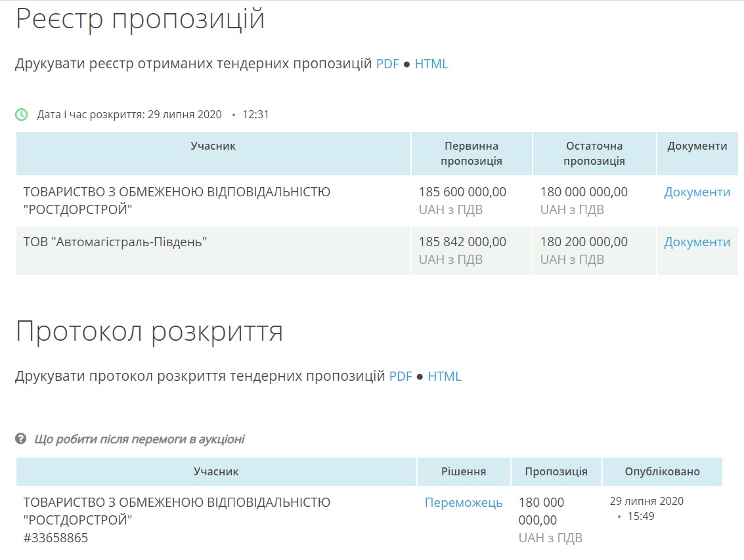Viewport: 744px width, 560px height.
Task: Click the Первинна пропозиція column header
Action: [x=471, y=154]
